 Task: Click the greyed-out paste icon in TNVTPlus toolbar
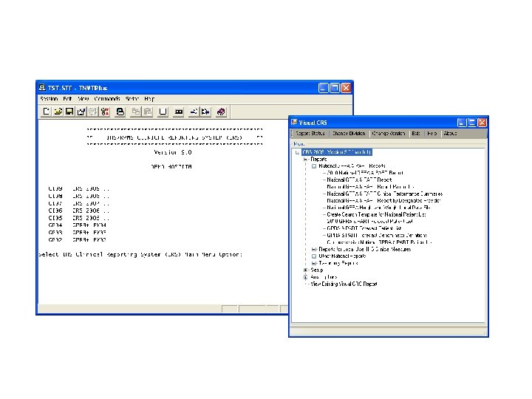[x=148, y=112]
